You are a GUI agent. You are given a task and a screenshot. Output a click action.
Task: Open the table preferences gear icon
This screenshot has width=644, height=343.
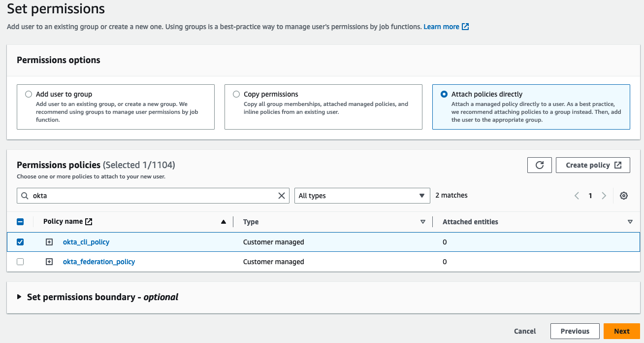(624, 196)
